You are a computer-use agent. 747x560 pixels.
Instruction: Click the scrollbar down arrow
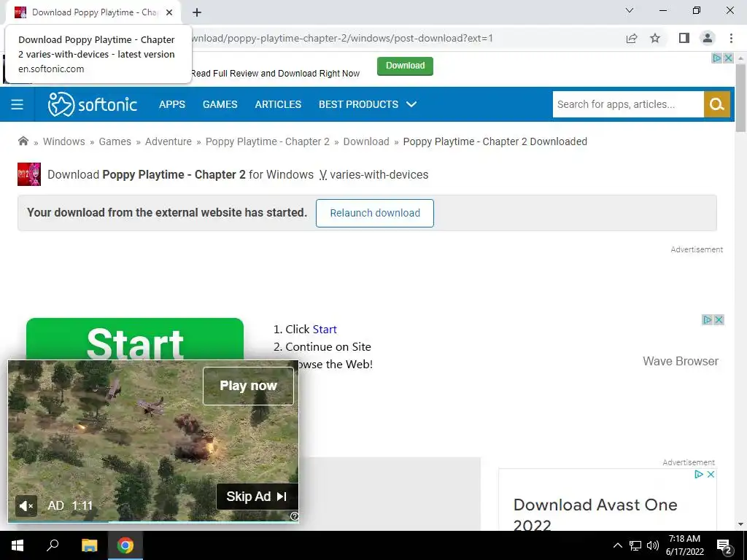click(740, 524)
